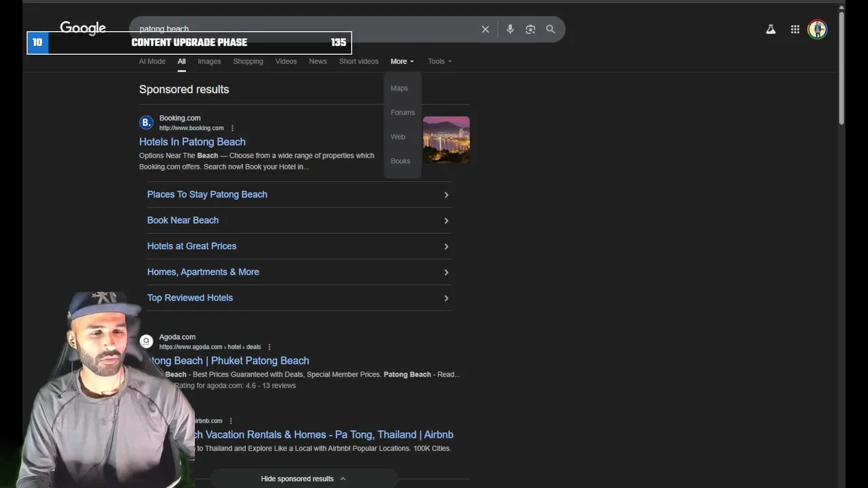Click chevron on Places To Stay row
Screen dimensions: 868x488
[446, 195]
